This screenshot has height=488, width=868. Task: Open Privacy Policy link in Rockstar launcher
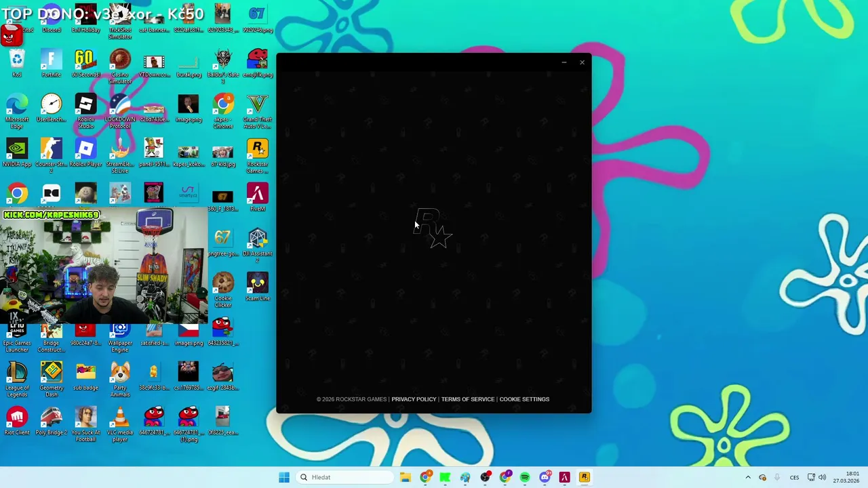(x=414, y=399)
